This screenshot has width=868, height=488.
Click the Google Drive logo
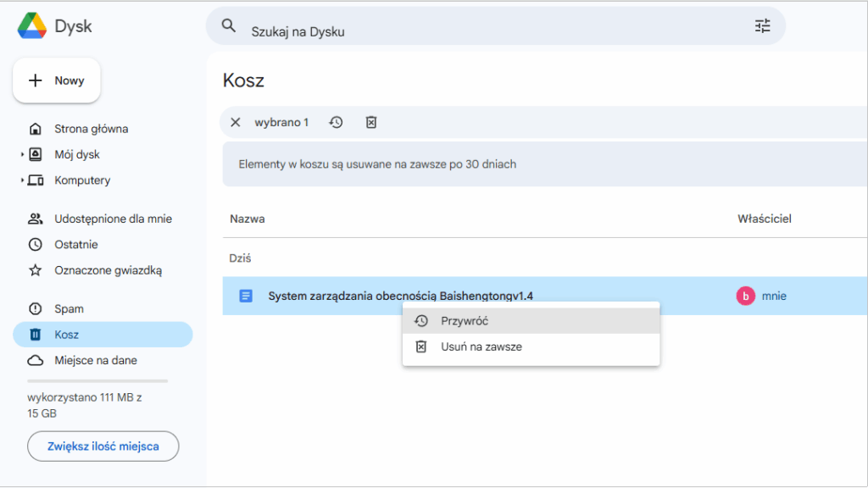click(32, 26)
